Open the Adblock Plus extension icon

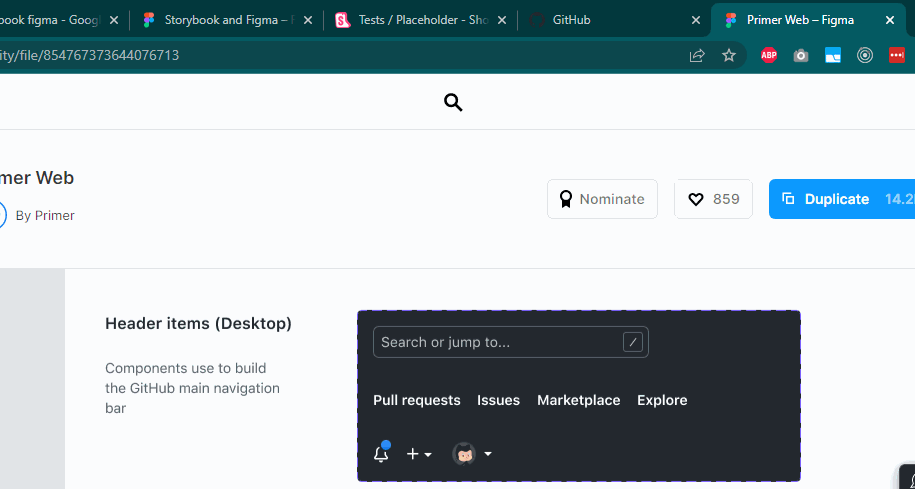click(x=769, y=55)
